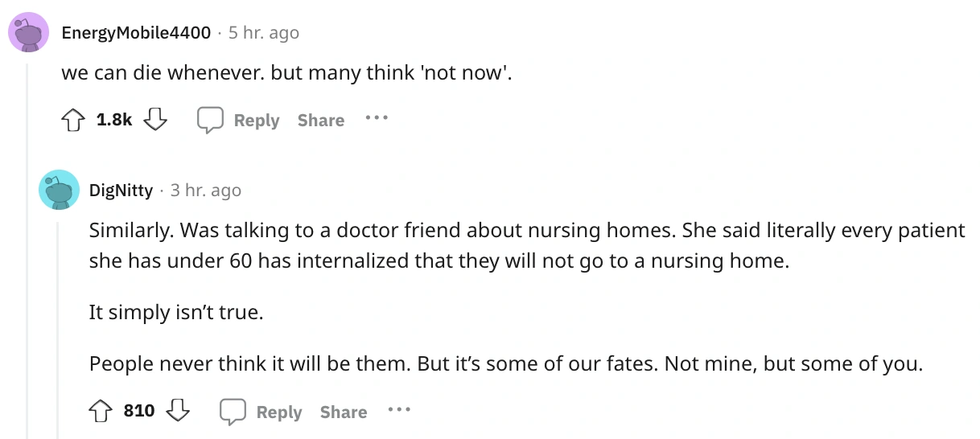Share EnergyMobile4400's comment
The image size is (980, 439).
click(x=320, y=121)
